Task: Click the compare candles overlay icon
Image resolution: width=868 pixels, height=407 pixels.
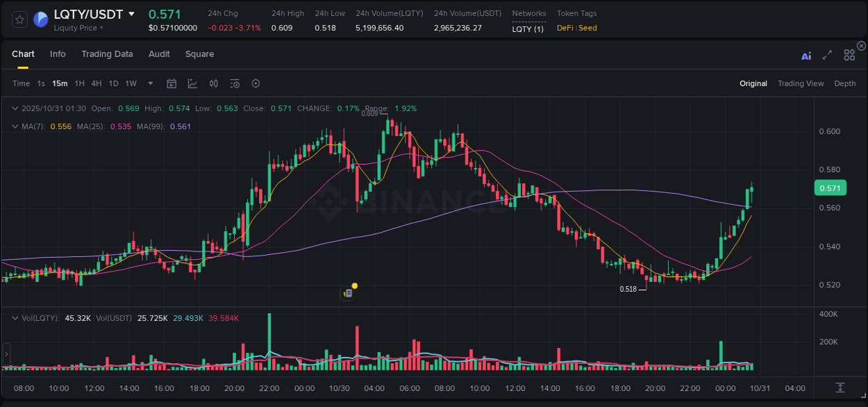Action: (213, 83)
